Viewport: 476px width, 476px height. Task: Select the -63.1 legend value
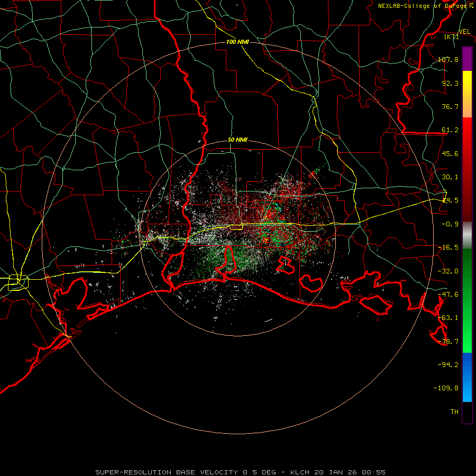(x=448, y=318)
